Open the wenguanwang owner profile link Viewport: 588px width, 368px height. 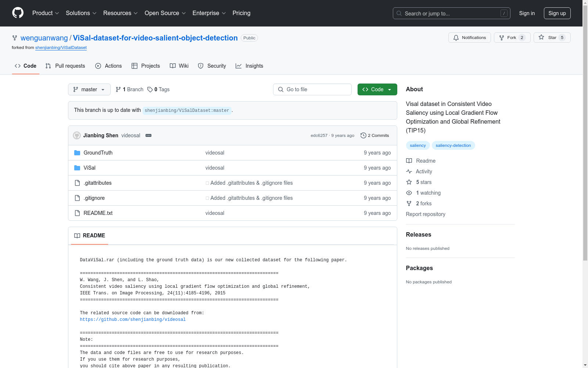pos(44,38)
